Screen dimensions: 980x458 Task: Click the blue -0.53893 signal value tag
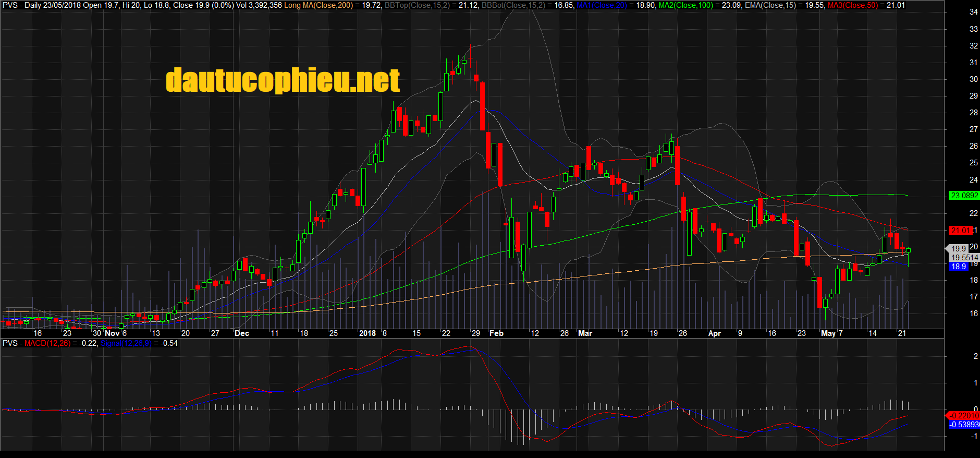coord(963,425)
